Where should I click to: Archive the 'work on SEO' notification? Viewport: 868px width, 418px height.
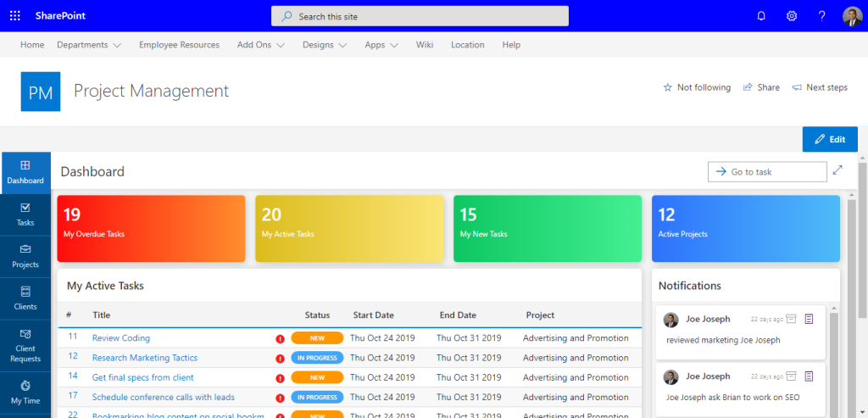[x=792, y=376]
